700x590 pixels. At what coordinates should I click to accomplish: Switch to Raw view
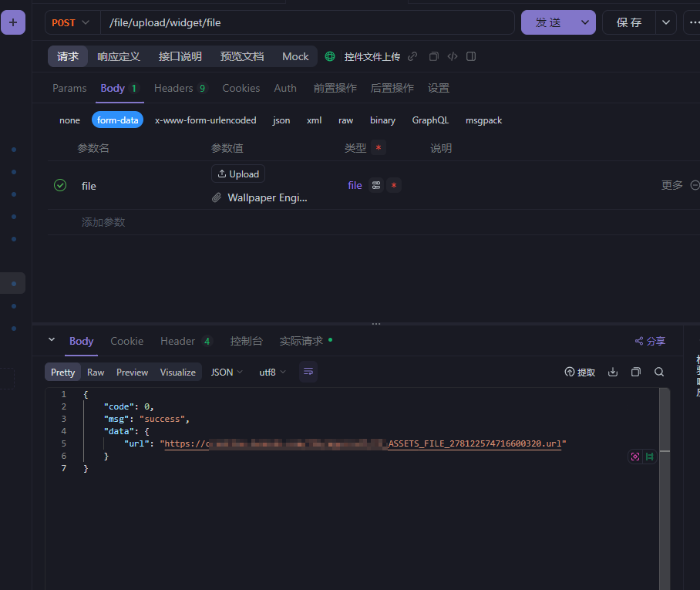[96, 372]
